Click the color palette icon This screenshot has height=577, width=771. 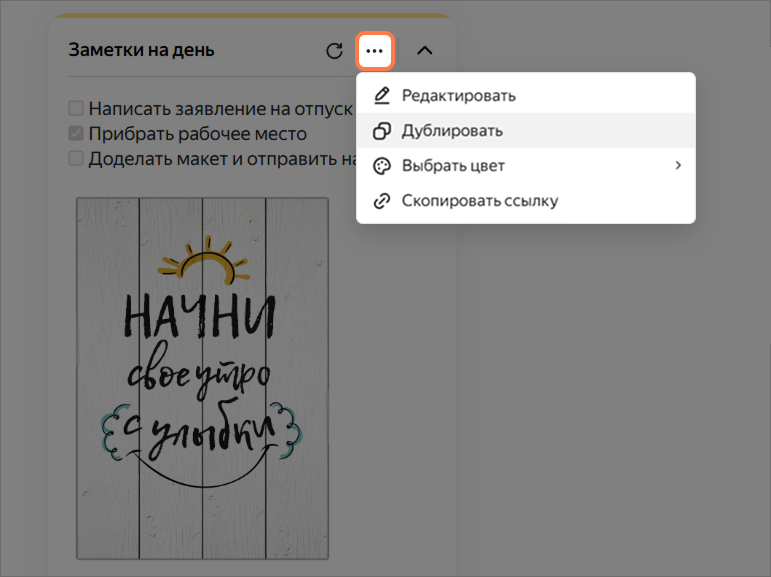click(x=382, y=166)
